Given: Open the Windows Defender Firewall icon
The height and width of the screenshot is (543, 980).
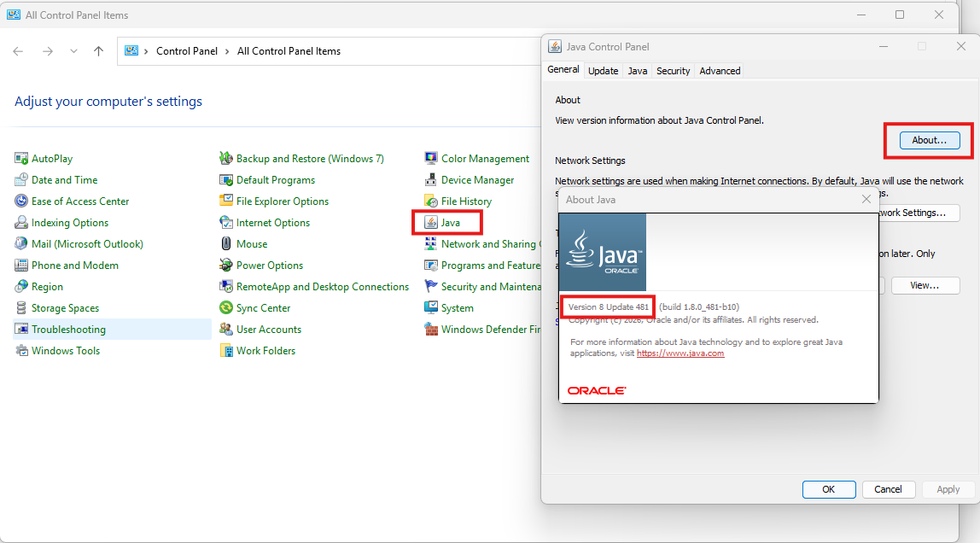Looking at the screenshot, I should pos(430,330).
